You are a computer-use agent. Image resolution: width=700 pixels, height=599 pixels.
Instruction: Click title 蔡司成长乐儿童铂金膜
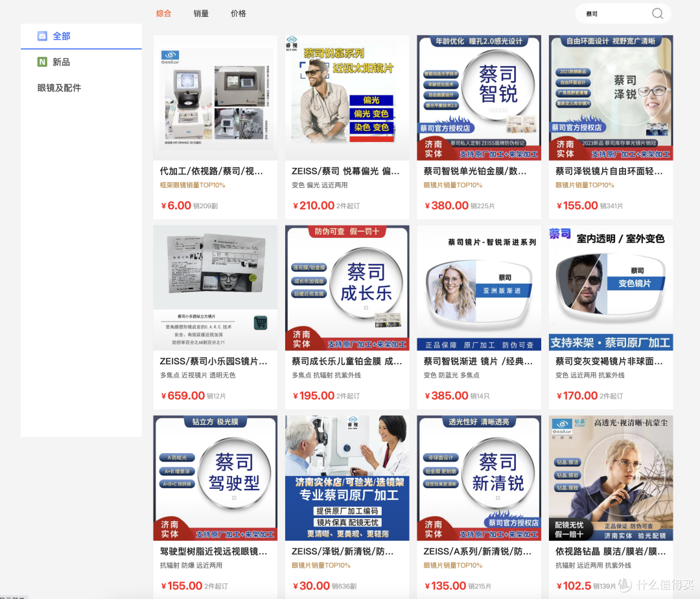tap(347, 362)
